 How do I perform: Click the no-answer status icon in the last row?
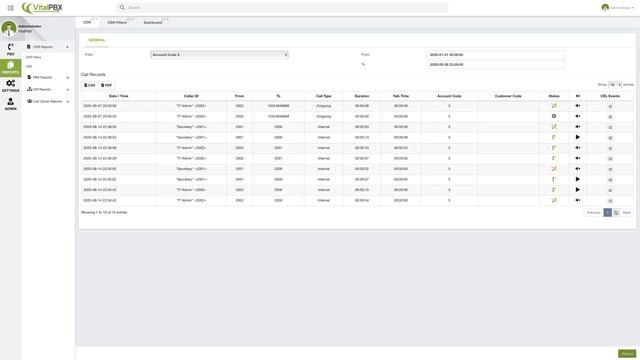pyautogui.click(x=554, y=200)
